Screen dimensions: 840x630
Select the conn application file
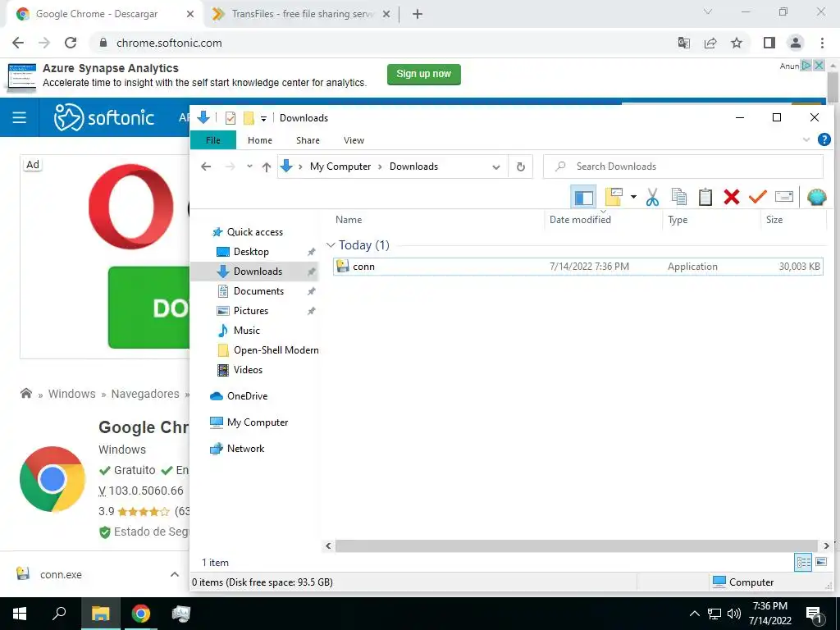577,267
